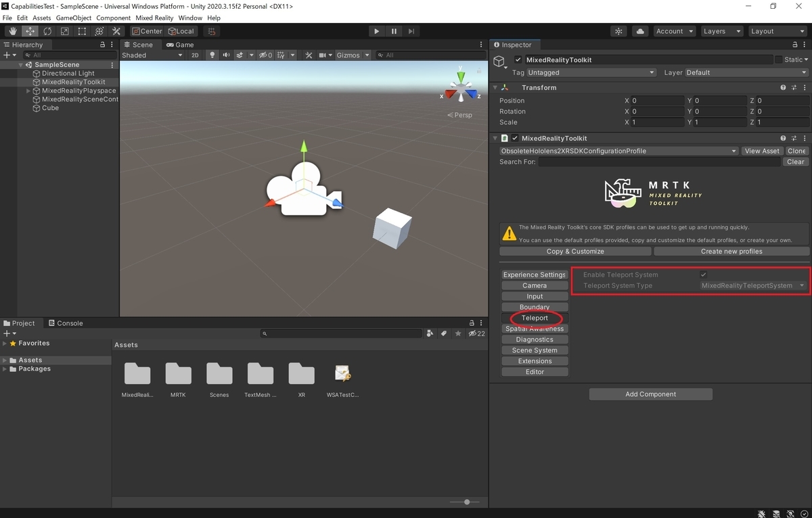Toggle 2D view mode
This screenshot has height=518, width=812.
click(x=195, y=55)
